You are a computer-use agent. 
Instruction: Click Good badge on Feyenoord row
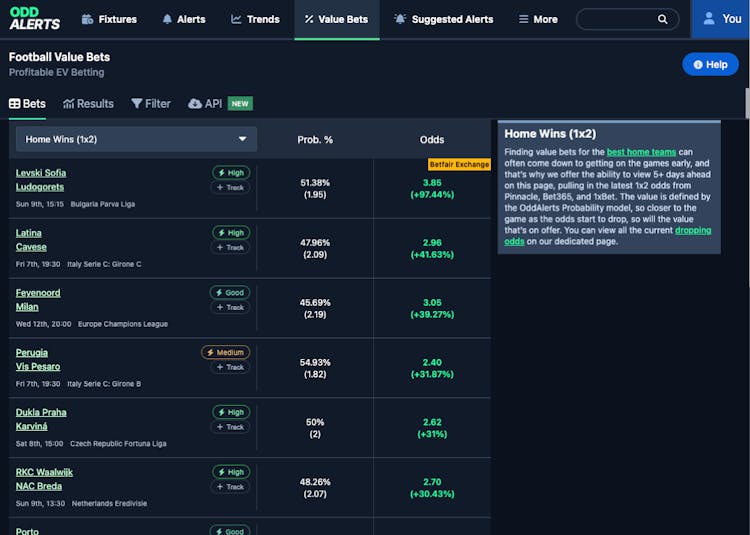pos(230,292)
